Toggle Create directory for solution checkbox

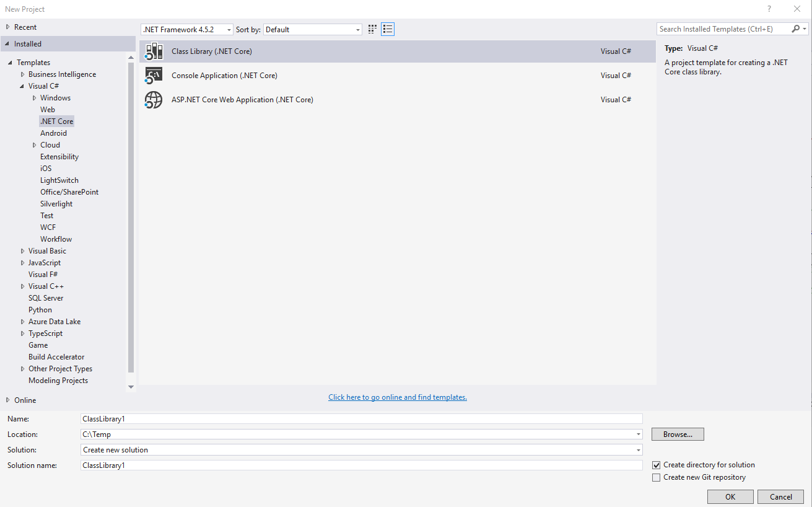[657, 465]
